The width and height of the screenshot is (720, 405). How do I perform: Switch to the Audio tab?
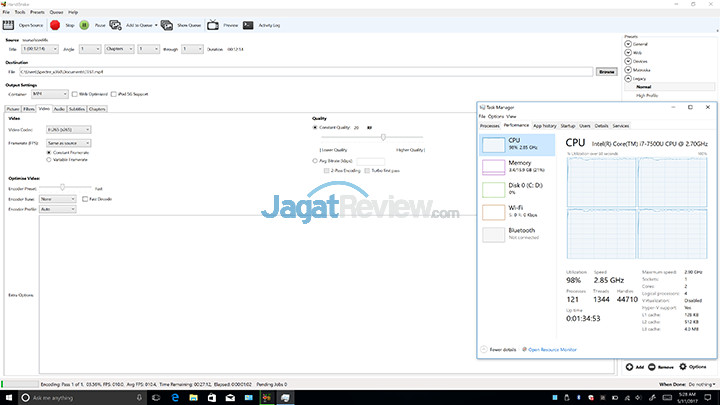coord(59,109)
